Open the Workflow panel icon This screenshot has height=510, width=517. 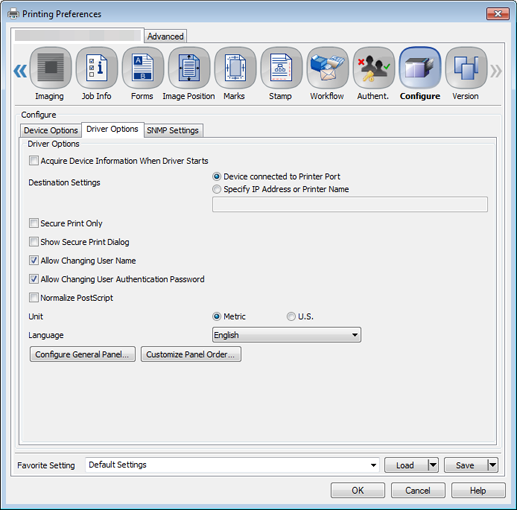[x=328, y=68]
